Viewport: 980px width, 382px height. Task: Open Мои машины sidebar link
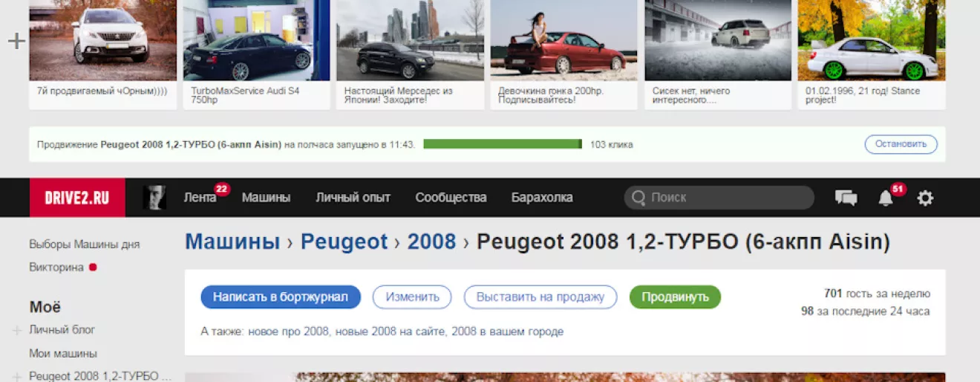pyautogui.click(x=63, y=354)
